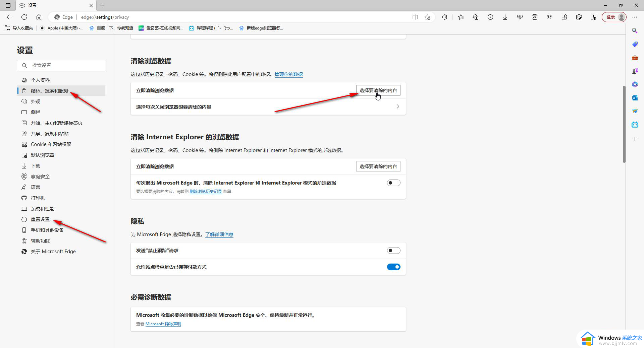Screen dimensions: 644x348
Task: Select 隐私、搜索和服务 menu item
Action: [61, 91]
